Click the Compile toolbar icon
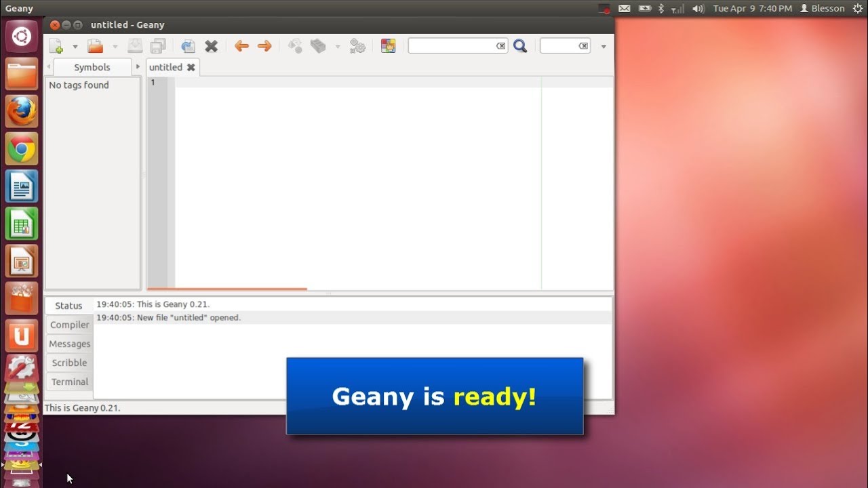 295,46
